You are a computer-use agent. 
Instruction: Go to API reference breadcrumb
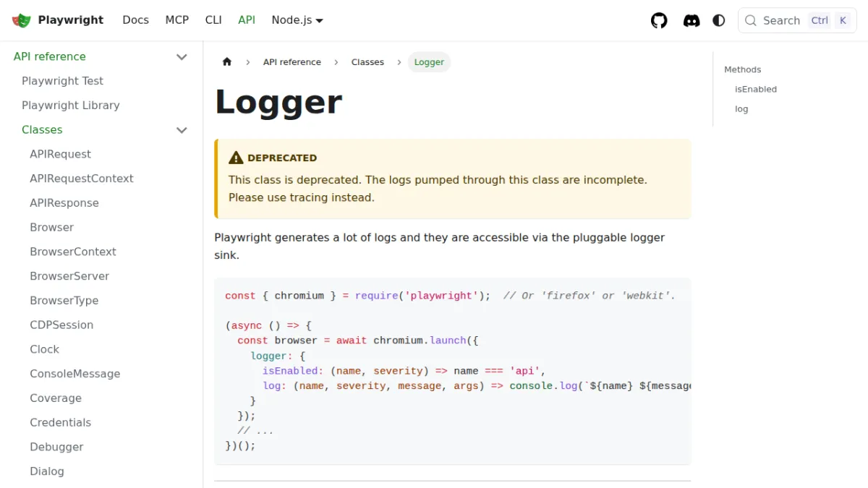pyautogui.click(x=292, y=62)
